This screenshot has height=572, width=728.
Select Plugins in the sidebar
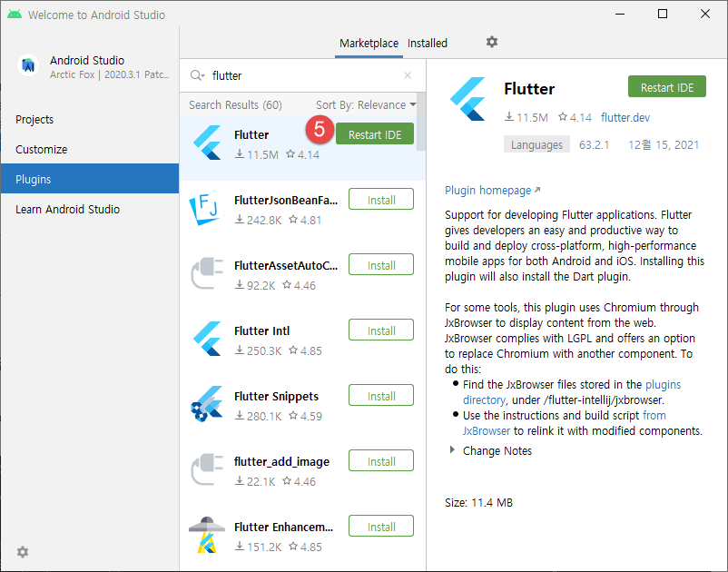(x=90, y=179)
